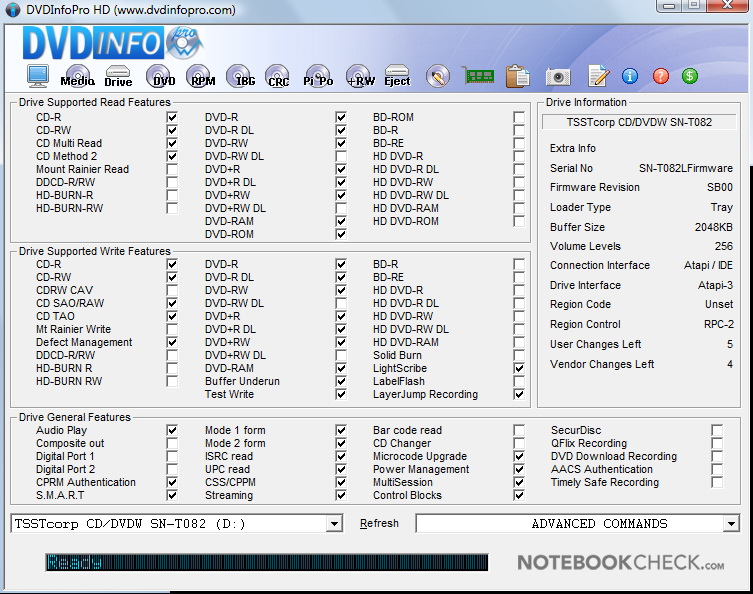Open the disc with pencil icon
This screenshot has width=753, height=594.
pyautogui.click(x=438, y=76)
